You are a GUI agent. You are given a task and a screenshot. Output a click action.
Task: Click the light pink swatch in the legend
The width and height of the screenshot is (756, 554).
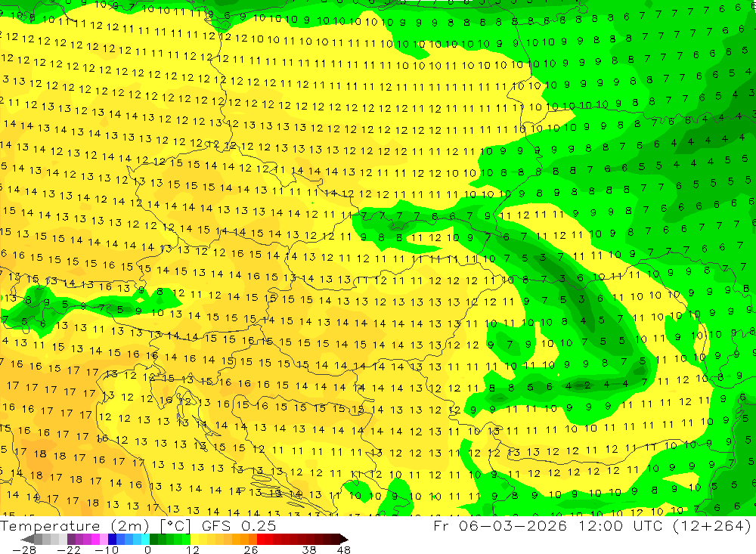(104, 539)
